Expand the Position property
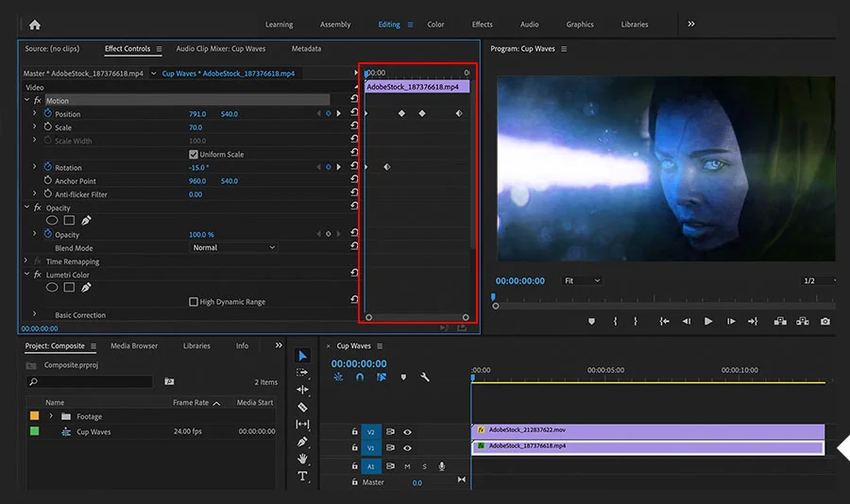This screenshot has width=850, height=504. (34, 113)
